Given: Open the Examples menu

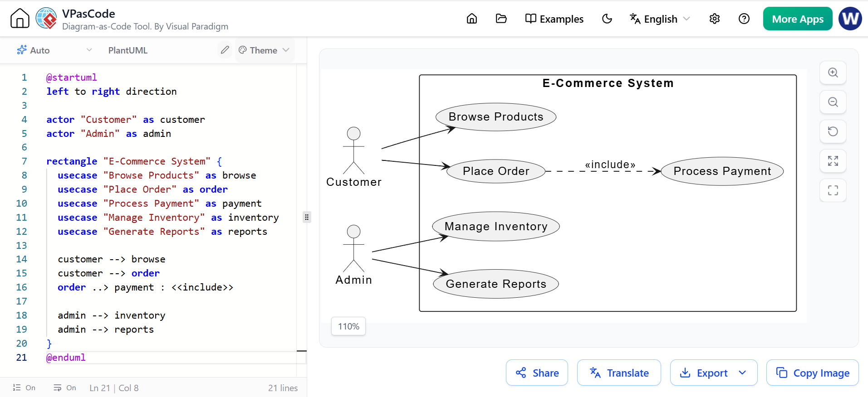Looking at the screenshot, I should click(x=554, y=19).
